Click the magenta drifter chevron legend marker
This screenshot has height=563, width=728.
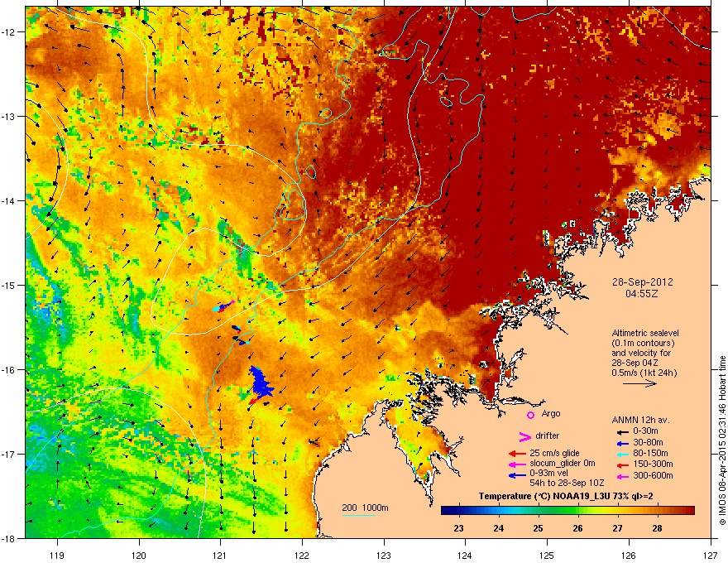coord(524,436)
